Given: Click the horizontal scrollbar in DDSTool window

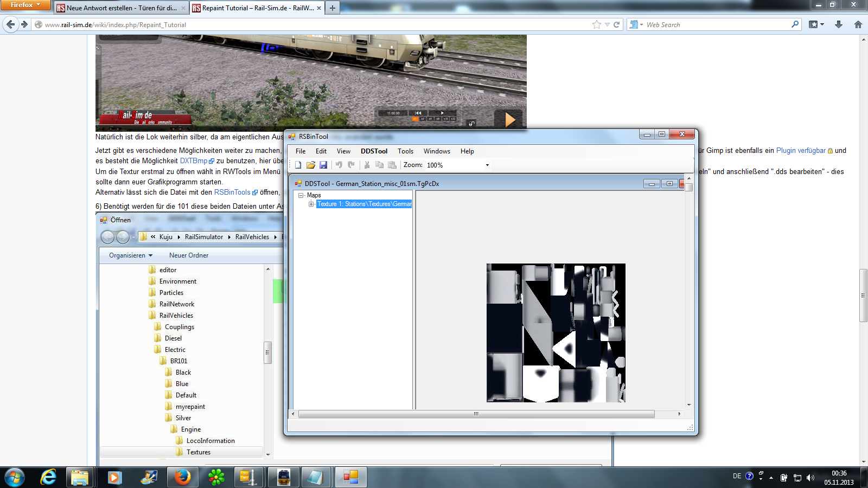Looking at the screenshot, I should point(476,414).
